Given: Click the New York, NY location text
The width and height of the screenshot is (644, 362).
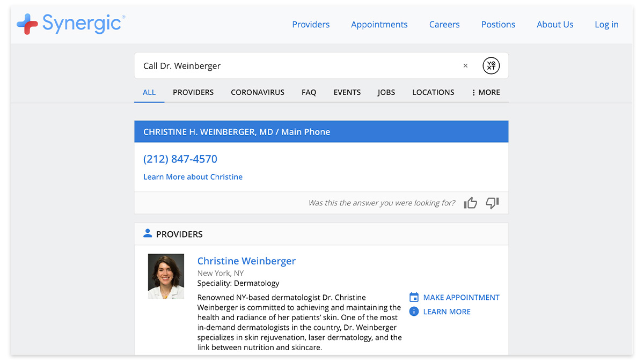Looking at the screenshot, I should tap(221, 273).
